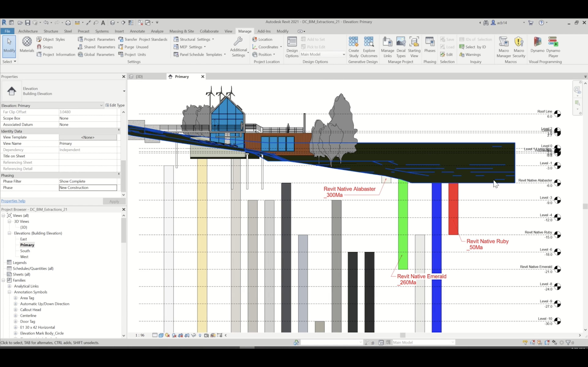Expand the Analytical Links family node

point(9,286)
